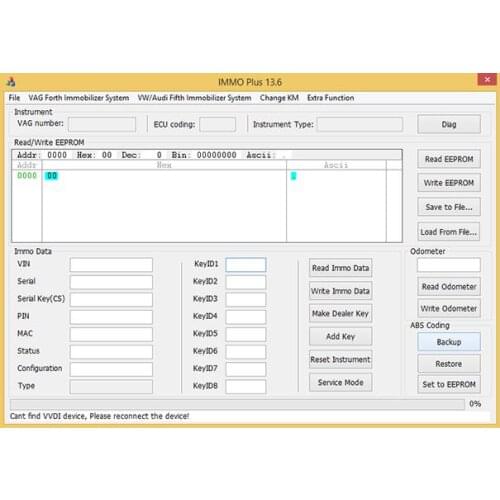The height and width of the screenshot is (500, 500).
Task: Click the 0000 address row label
Action: (27, 176)
